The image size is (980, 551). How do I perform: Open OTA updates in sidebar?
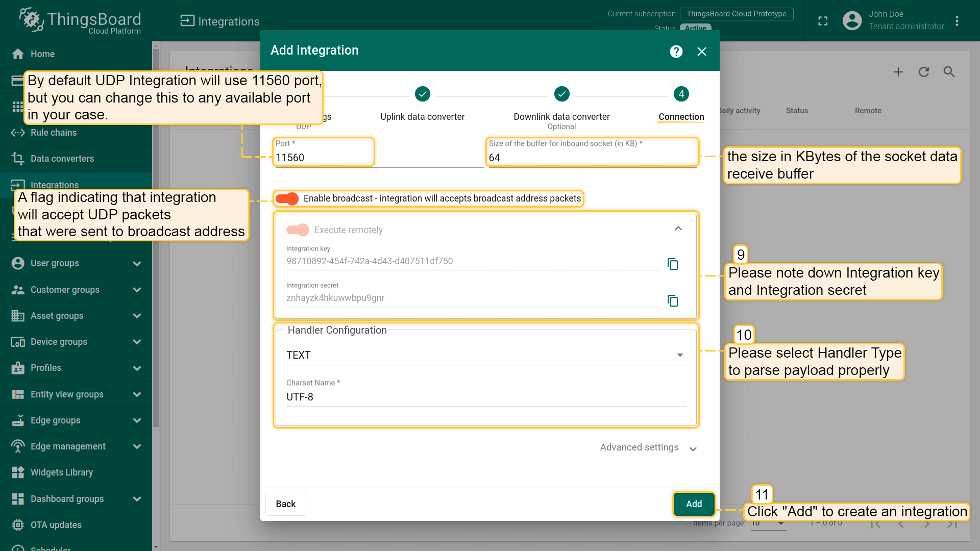(x=76, y=525)
